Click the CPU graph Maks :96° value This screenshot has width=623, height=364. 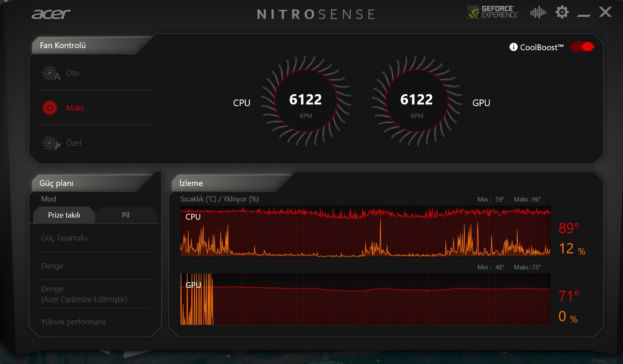click(x=528, y=199)
